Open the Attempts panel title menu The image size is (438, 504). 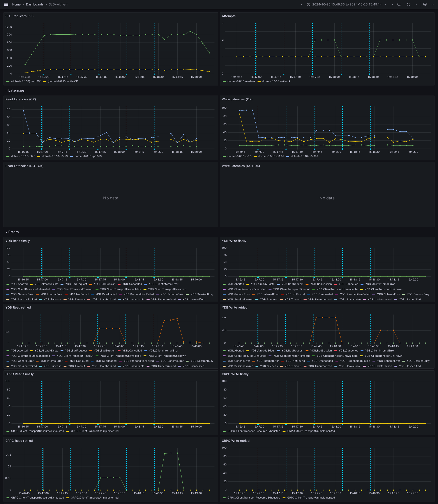point(229,16)
